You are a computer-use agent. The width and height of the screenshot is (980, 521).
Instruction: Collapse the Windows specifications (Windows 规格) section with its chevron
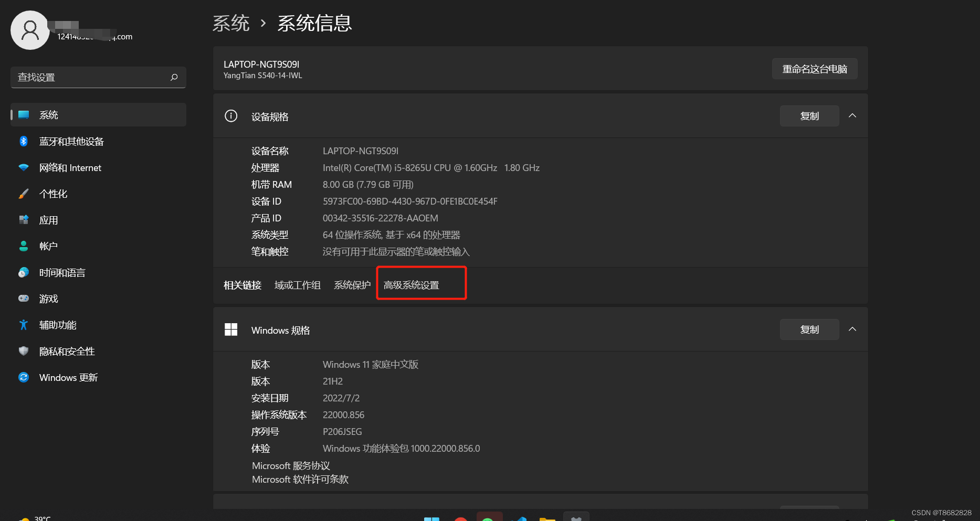(x=852, y=329)
